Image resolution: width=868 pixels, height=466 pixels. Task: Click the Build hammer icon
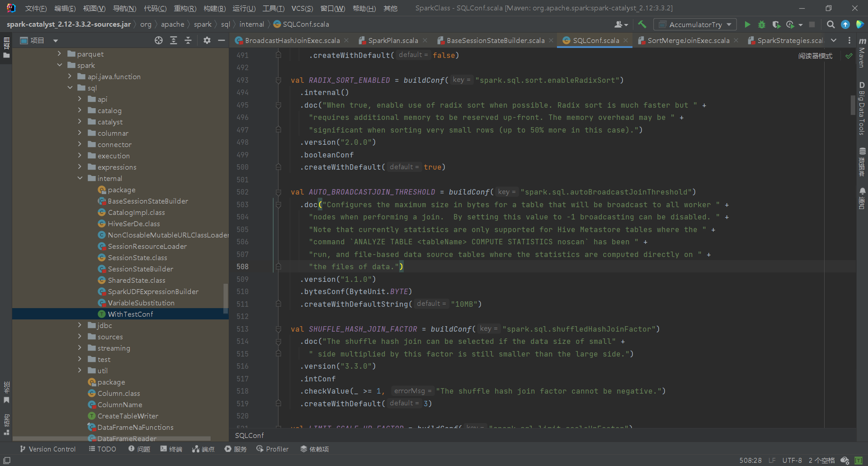click(x=642, y=24)
